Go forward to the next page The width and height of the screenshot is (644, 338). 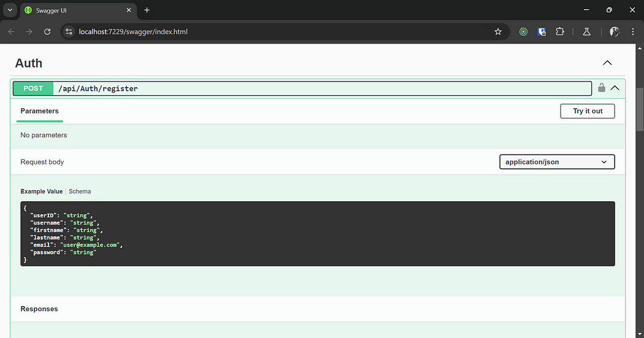pos(29,32)
